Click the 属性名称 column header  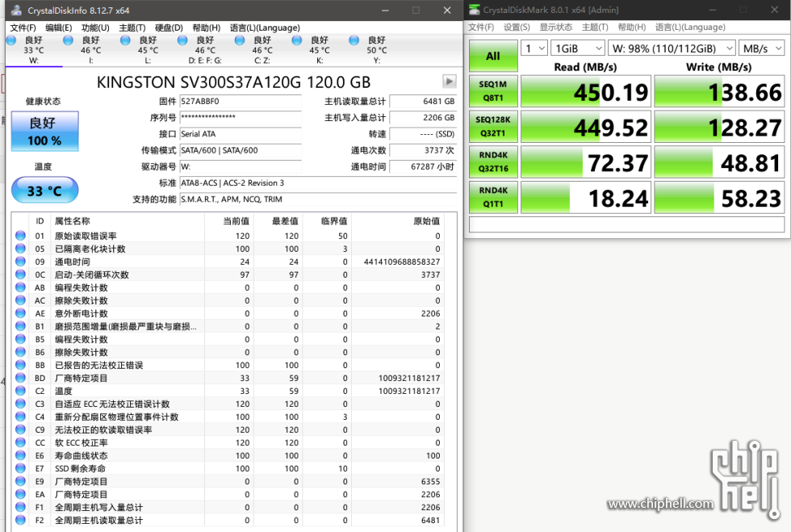72,221
